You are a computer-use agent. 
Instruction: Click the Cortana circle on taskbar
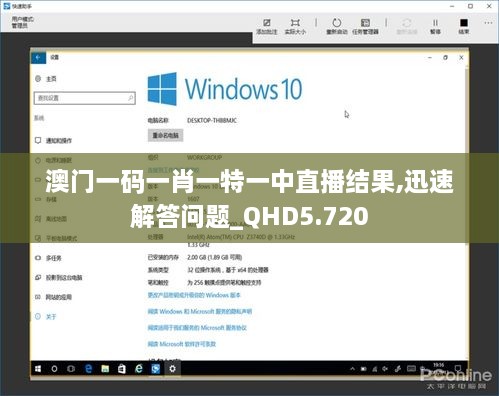pyautogui.click(x=54, y=369)
